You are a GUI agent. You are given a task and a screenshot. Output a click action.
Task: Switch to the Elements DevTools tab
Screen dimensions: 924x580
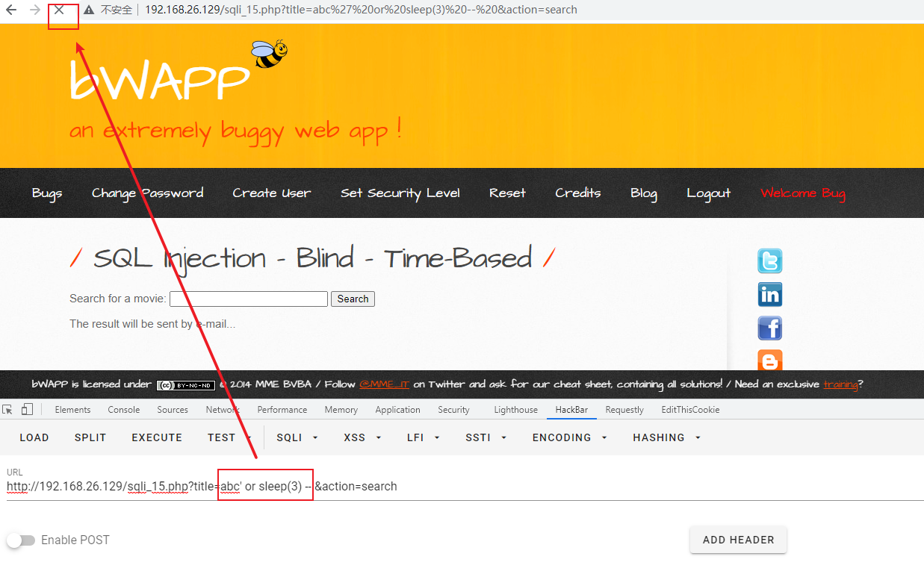click(72, 410)
